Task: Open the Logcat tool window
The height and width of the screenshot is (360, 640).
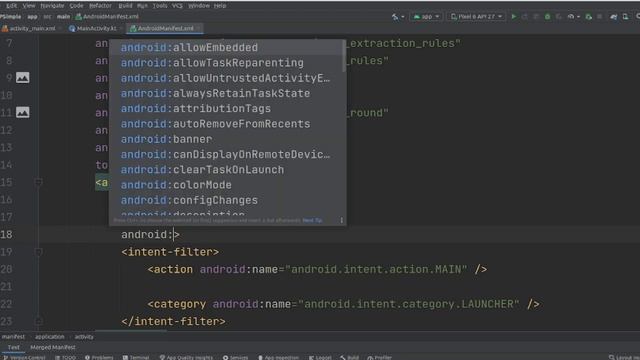Action: 320,357
